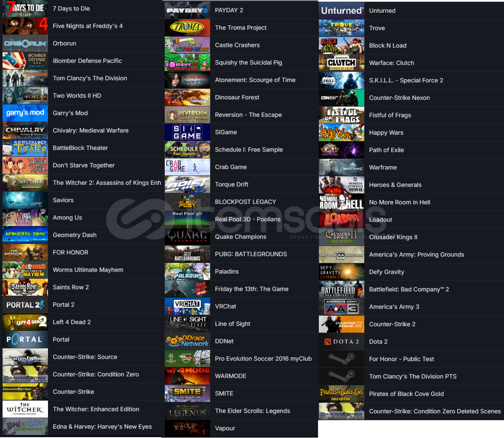
Task: Open the BattleBlock Theater thumbnail
Action: 25,148
